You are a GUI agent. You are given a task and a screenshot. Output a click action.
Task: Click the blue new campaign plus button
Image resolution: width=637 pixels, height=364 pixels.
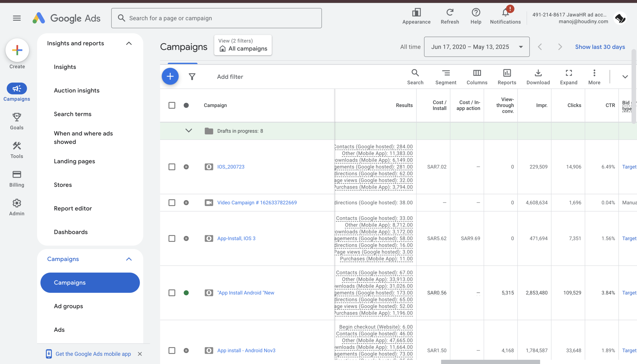(170, 76)
